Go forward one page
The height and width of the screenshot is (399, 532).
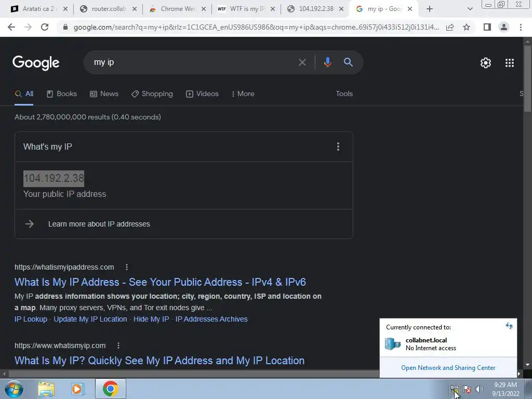(28, 27)
